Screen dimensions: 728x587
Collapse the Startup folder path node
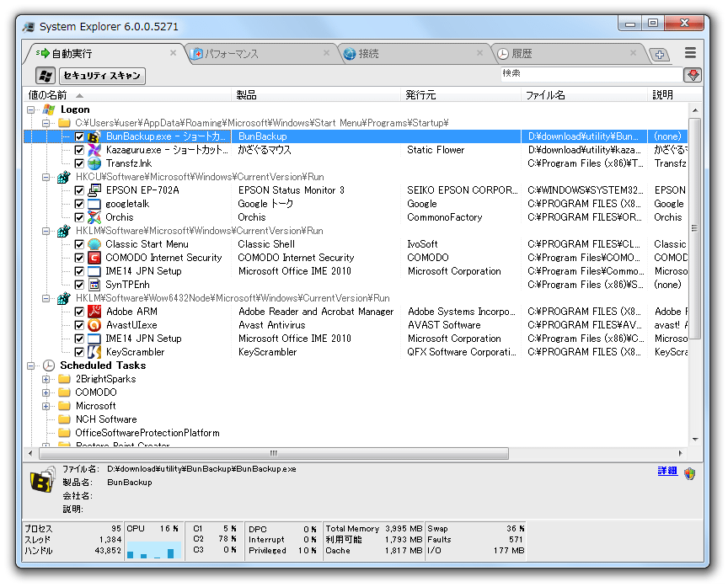[46, 124]
